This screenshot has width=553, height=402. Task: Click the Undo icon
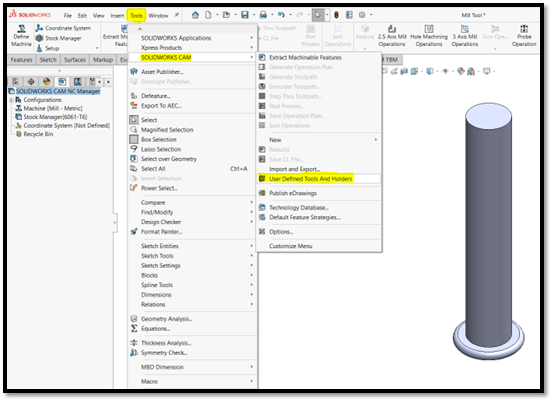tap(281, 15)
